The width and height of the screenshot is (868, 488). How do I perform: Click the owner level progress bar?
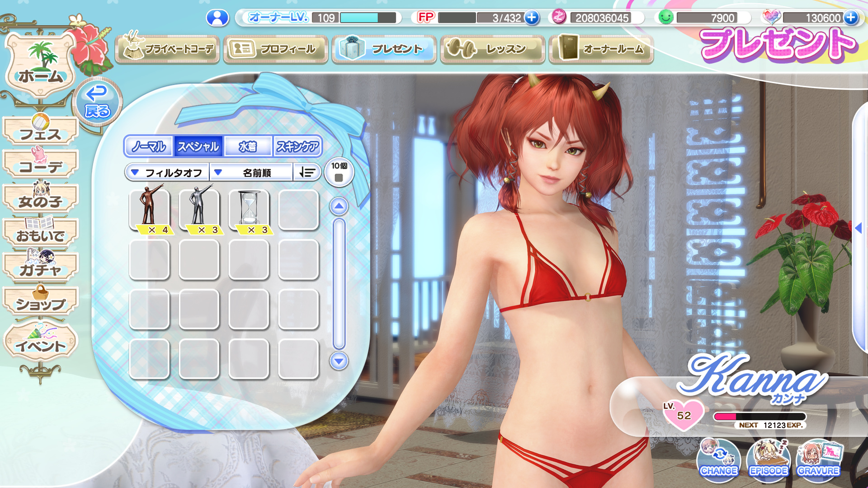coord(368,18)
